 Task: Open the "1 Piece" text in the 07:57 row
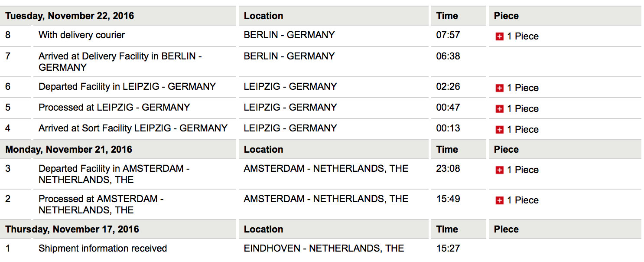523,36
